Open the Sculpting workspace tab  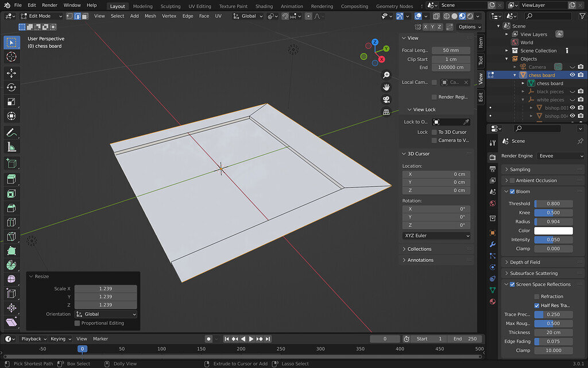click(x=170, y=6)
